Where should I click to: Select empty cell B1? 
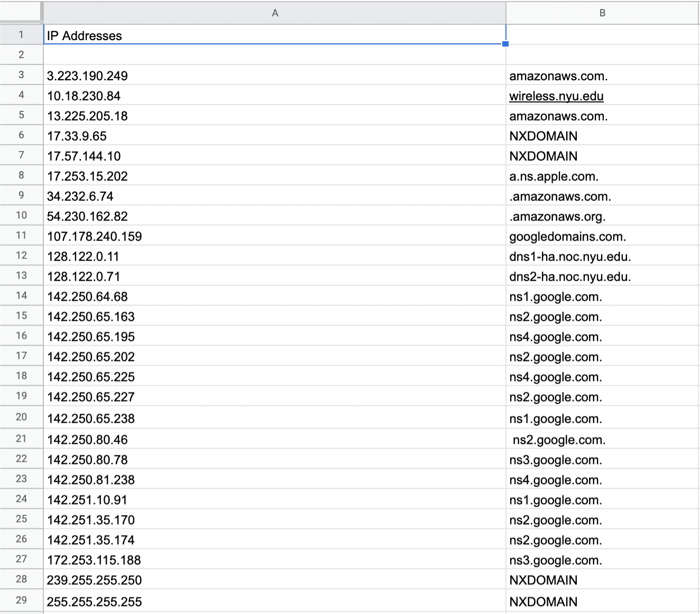(x=603, y=35)
